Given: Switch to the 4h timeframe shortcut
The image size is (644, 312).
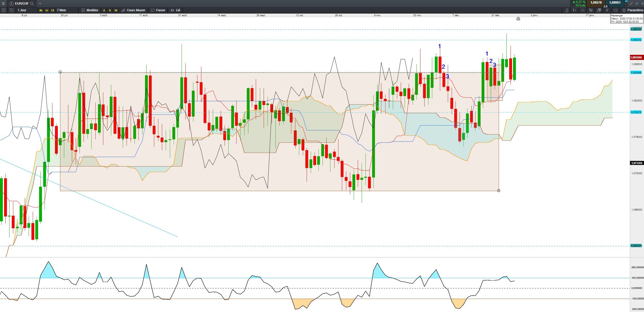Looking at the screenshot, I should [41, 10].
